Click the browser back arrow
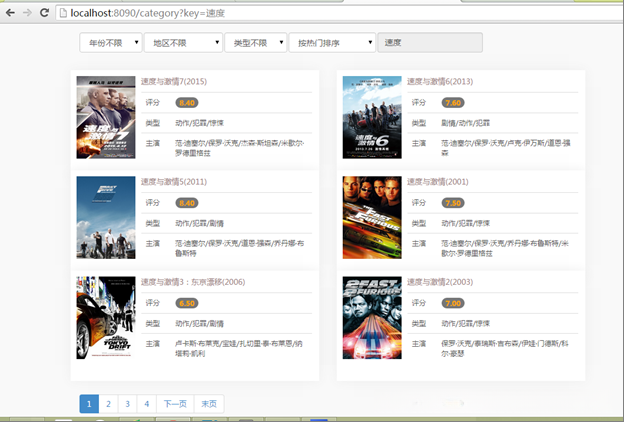This screenshot has width=624, height=422. tap(9, 12)
